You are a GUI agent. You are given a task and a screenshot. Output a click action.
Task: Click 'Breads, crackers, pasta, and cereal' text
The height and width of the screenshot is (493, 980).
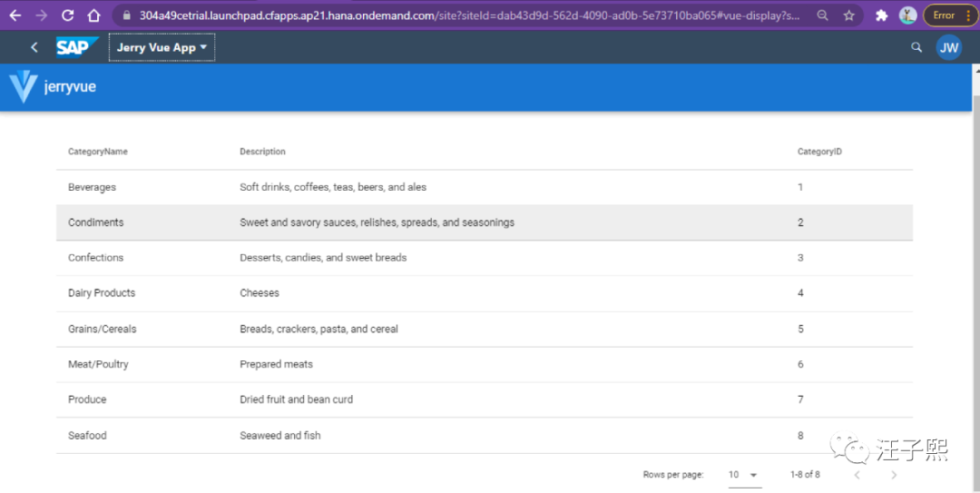tap(318, 329)
